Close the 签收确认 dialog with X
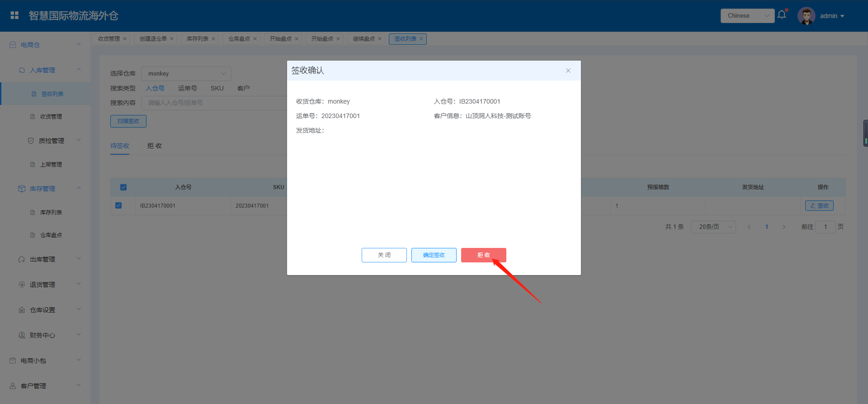This screenshot has height=404, width=868. click(568, 71)
